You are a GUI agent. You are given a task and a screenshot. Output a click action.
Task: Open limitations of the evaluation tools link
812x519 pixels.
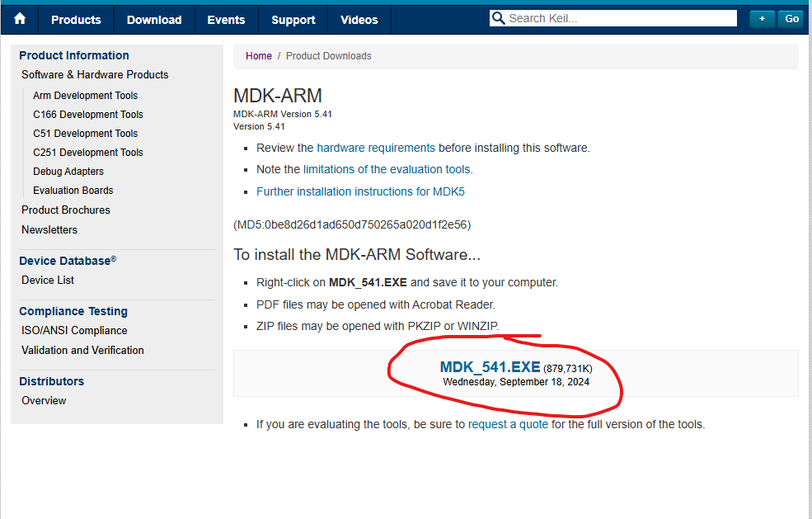coord(388,169)
